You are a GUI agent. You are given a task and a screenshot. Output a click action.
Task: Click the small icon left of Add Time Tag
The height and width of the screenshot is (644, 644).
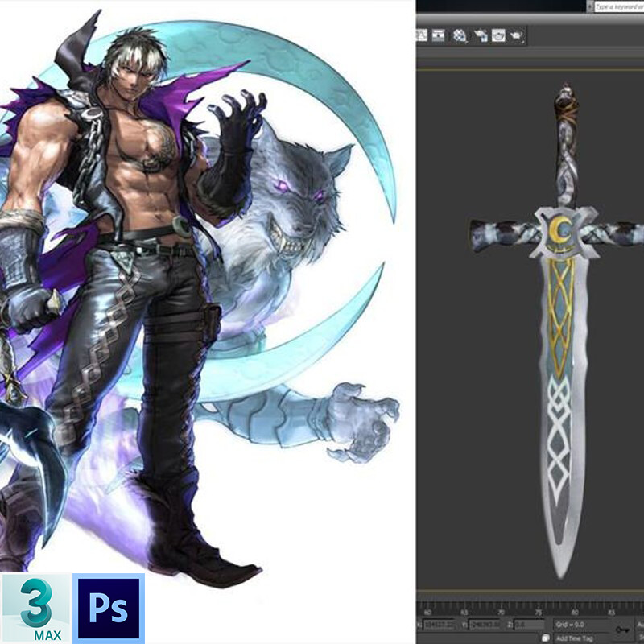tap(546, 638)
